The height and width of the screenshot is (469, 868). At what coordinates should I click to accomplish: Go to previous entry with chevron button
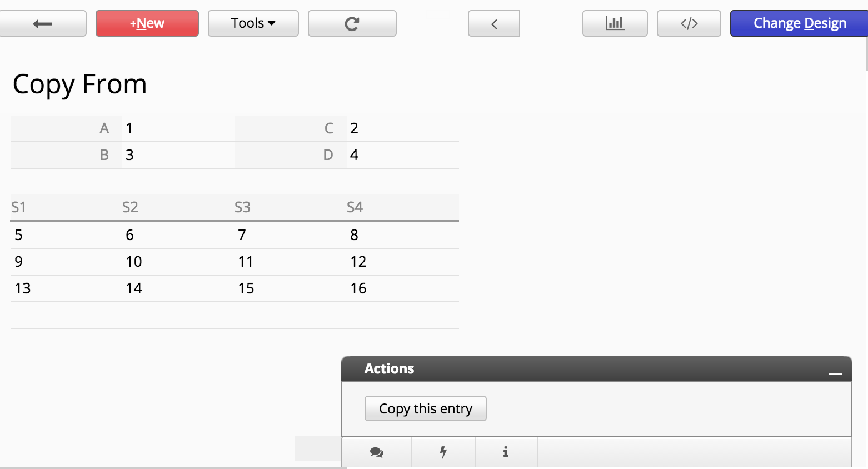493,23
